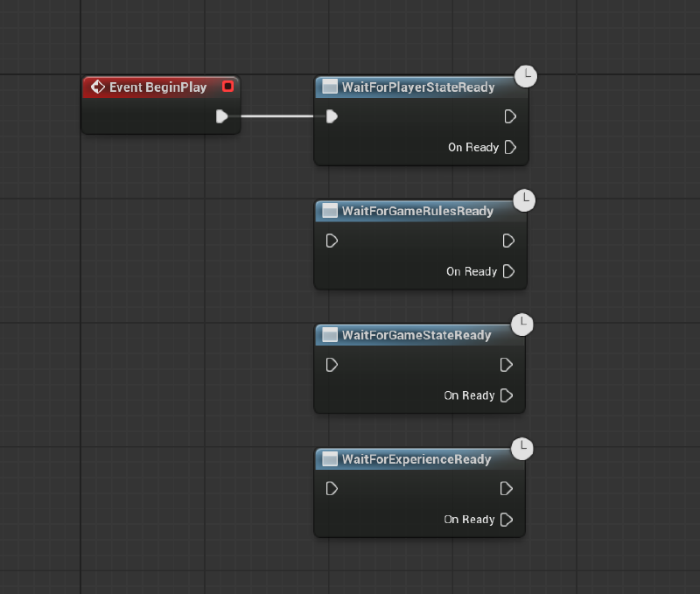Click the top output exec pin of WaitForGameStateReady

[506, 365]
